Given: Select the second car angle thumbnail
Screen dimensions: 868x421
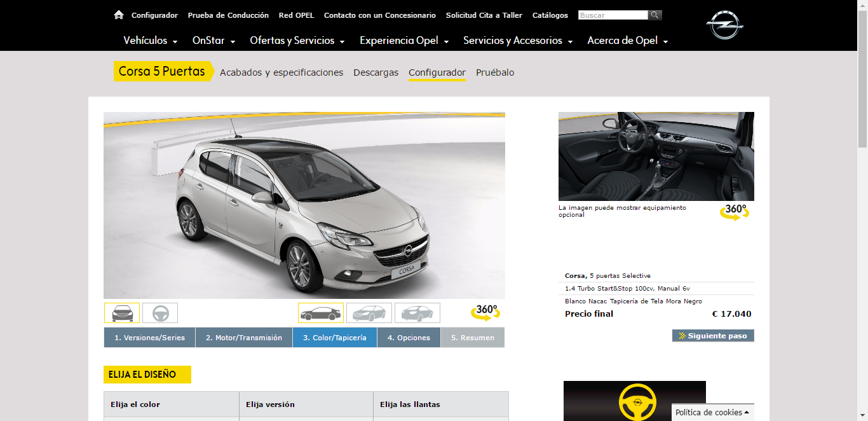Looking at the screenshot, I should [369, 313].
